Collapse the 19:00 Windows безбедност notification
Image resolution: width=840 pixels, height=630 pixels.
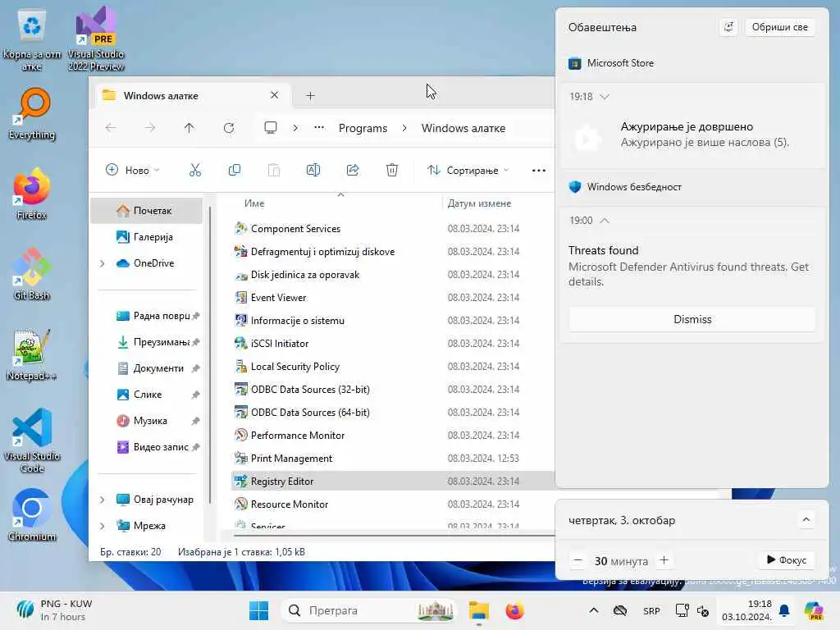pos(605,220)
